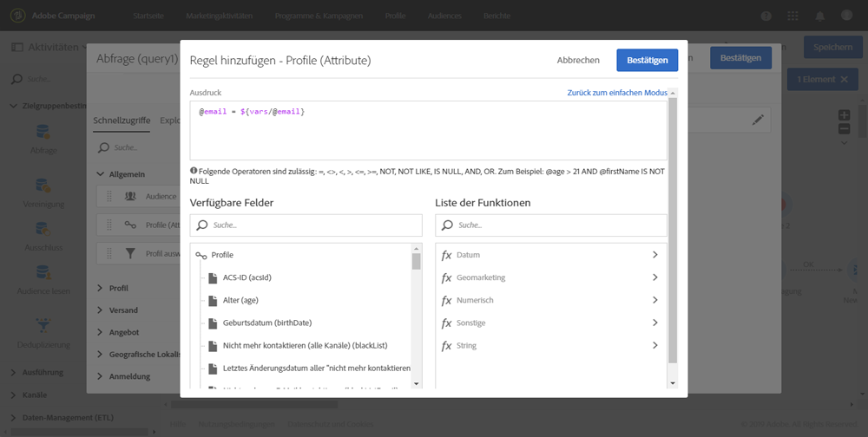Viewport: 868px width, 437px height.
Task: Click the blackList field document icon
Action: pyautogui.click(x=213, y=345)
